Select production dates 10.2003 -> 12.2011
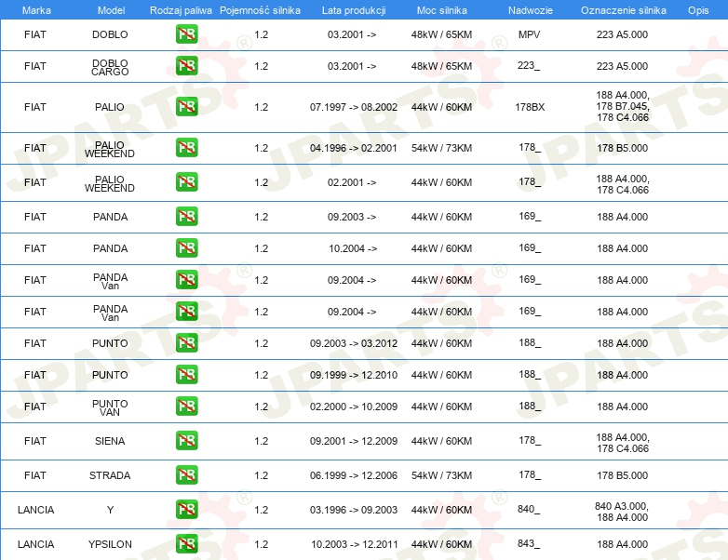Viewport: 728px width, 560px height. pyautogui.click(x=355, y=544)
